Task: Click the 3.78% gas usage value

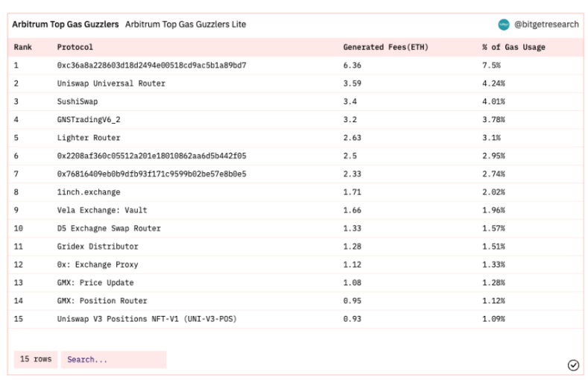Action: click(x=493, y=119)
